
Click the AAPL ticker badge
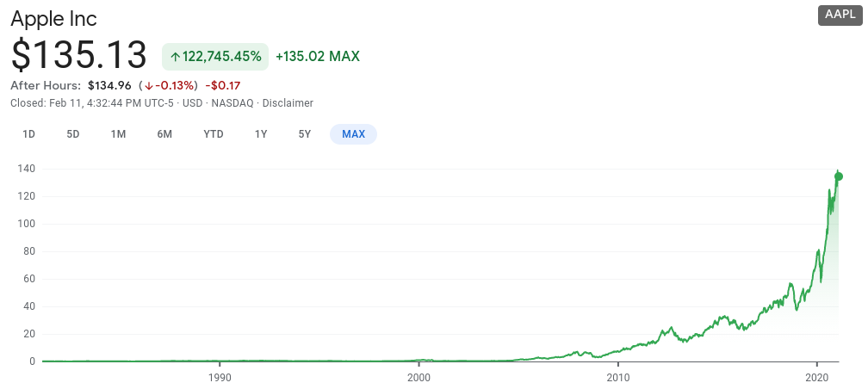point(840,15)
